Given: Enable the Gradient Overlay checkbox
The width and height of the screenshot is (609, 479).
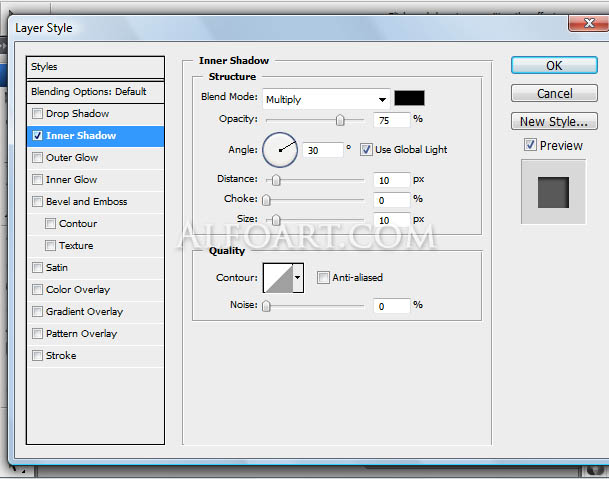Looking at the screenshot, I should [x=37, y=312].
